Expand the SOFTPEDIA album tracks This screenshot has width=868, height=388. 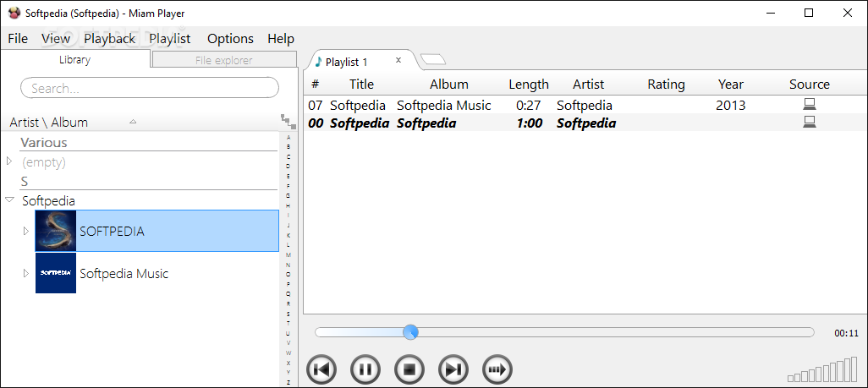(x=25, y=231)
